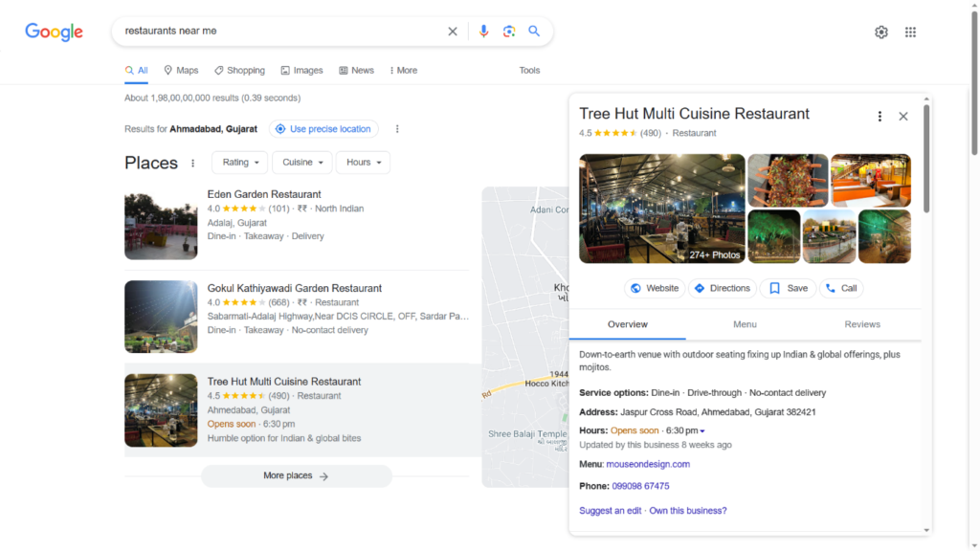Clear the search box with X icon

(453, 32)
